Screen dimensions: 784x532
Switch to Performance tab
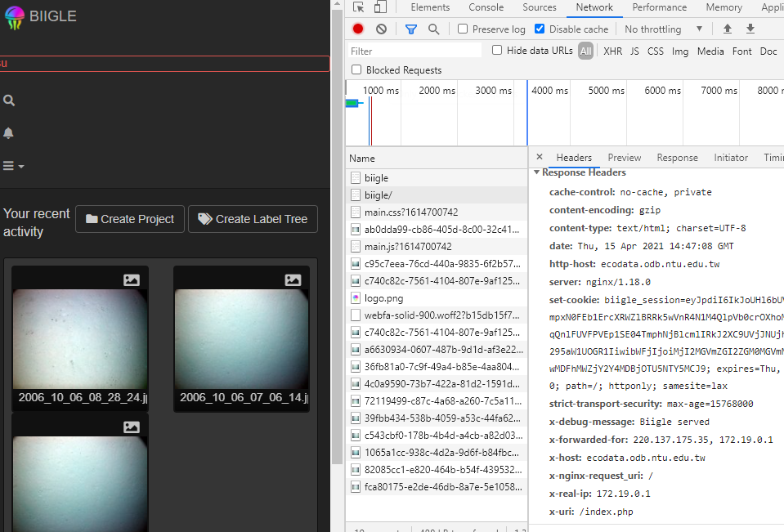(660, 7)
